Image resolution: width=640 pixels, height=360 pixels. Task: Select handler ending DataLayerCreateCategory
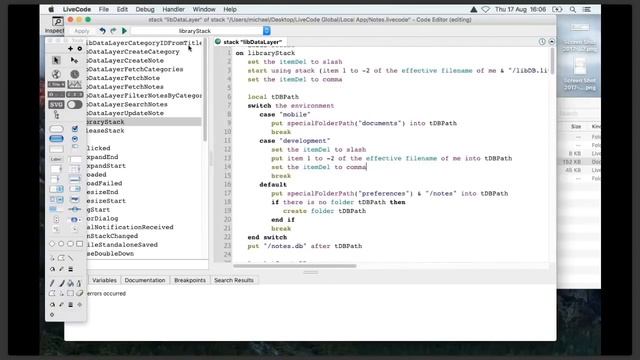(x=133, y=51)
